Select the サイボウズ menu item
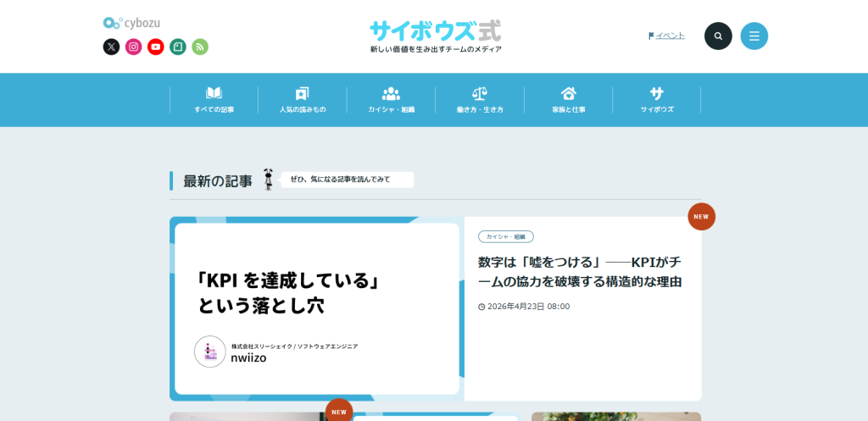 [657, 100]
